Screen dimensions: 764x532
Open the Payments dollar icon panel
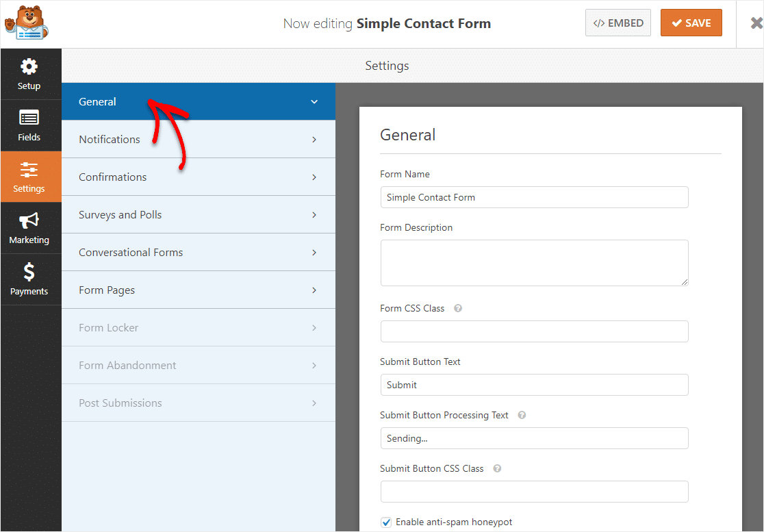pos(29,272)
